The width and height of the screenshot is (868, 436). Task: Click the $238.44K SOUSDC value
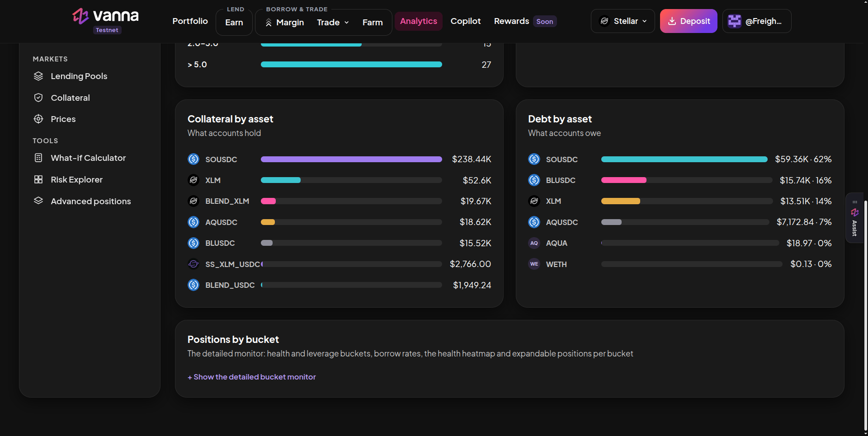point(472,159)
